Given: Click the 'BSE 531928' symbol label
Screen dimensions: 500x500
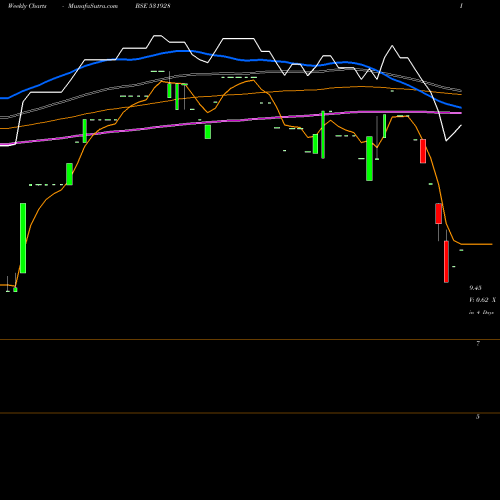Looking at the screenshot, I should pos(153,6).
